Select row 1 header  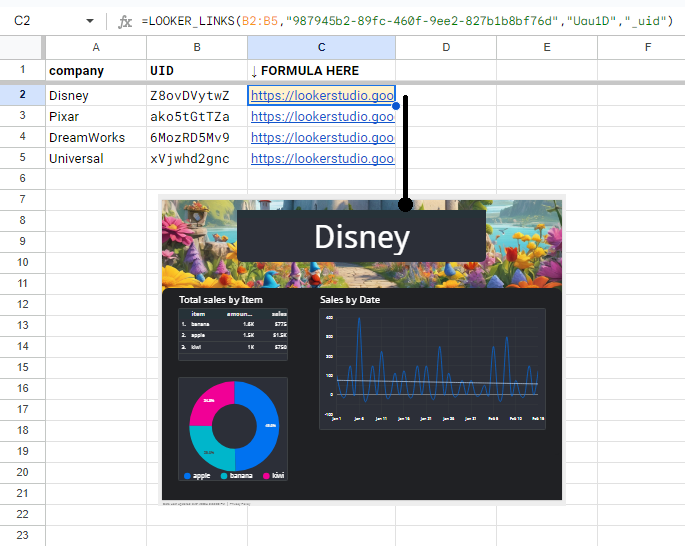coord(22,70)
